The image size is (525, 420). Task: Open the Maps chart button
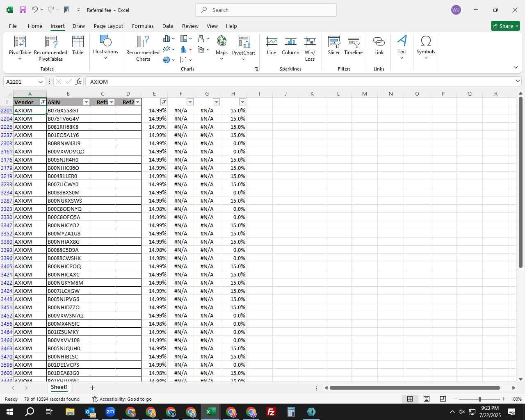[x=221, y=48]
